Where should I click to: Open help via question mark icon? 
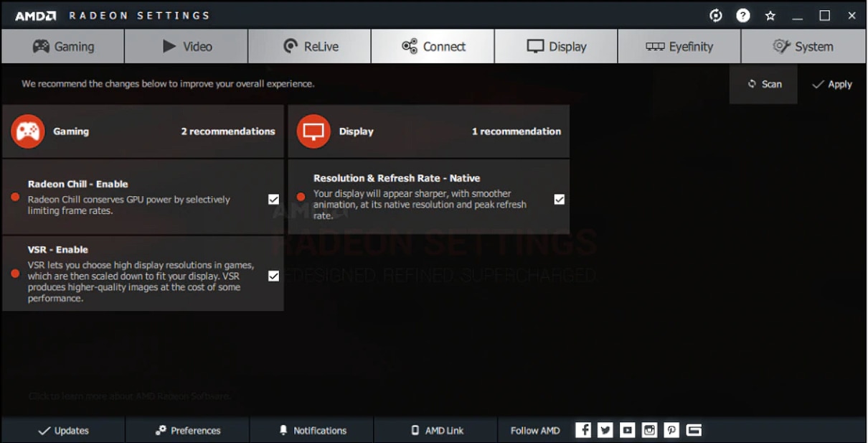pyautogui.click(x=743, y=15)
